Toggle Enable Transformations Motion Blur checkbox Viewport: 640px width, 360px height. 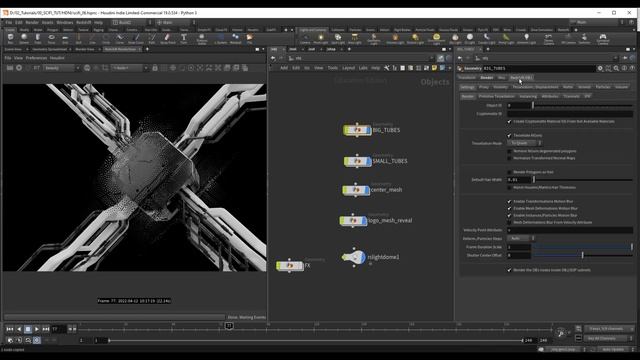coord(509,202)
